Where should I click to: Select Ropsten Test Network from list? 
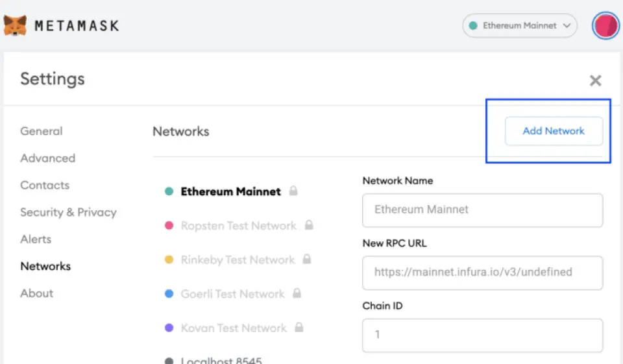[x=238, y=226]
